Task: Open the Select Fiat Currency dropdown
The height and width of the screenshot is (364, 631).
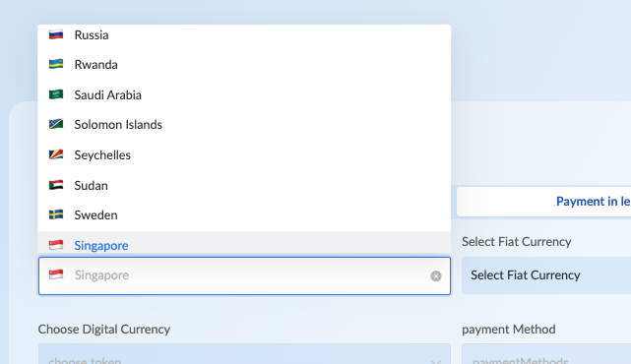Action: [x=546, y=275]
